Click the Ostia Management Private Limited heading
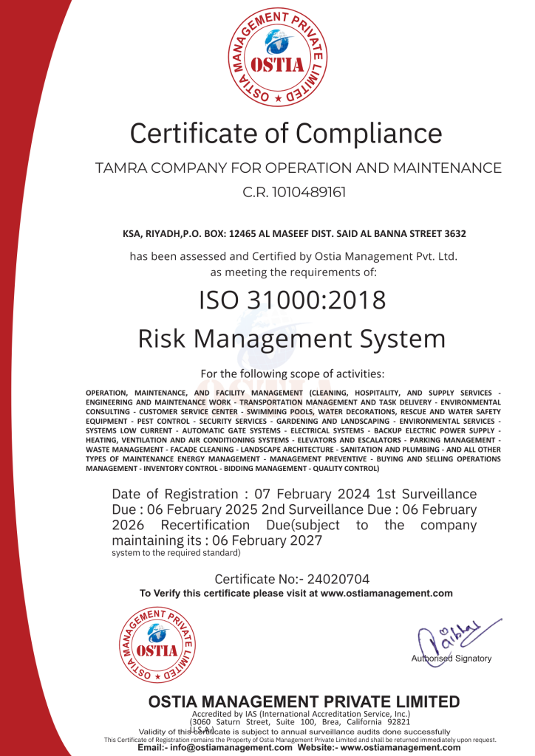 tap(304, 701)
